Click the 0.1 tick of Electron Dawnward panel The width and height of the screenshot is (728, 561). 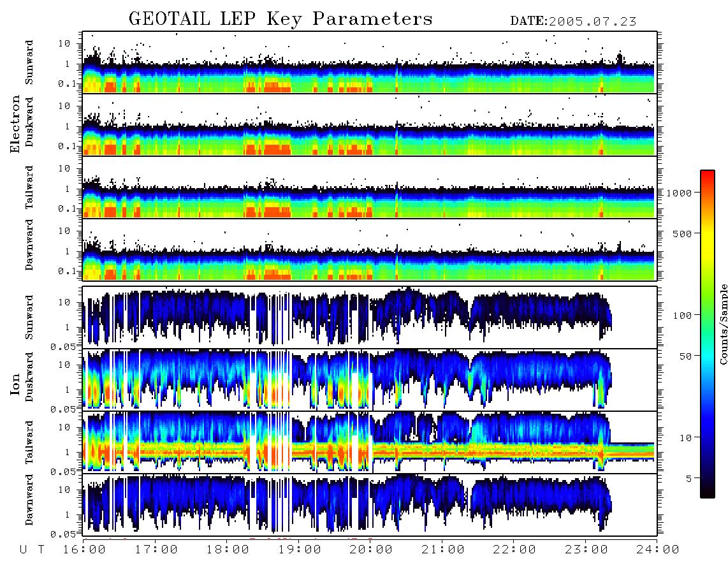(66, 271)
